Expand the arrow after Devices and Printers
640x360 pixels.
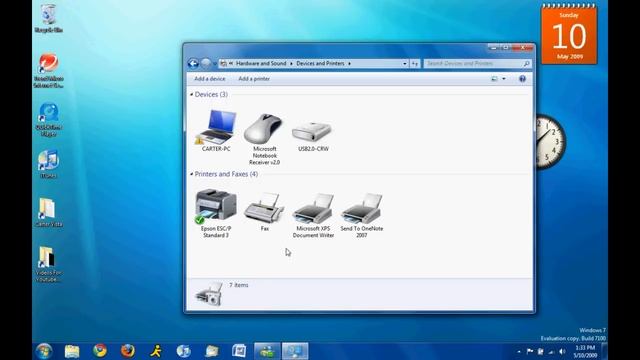(349, 64)
